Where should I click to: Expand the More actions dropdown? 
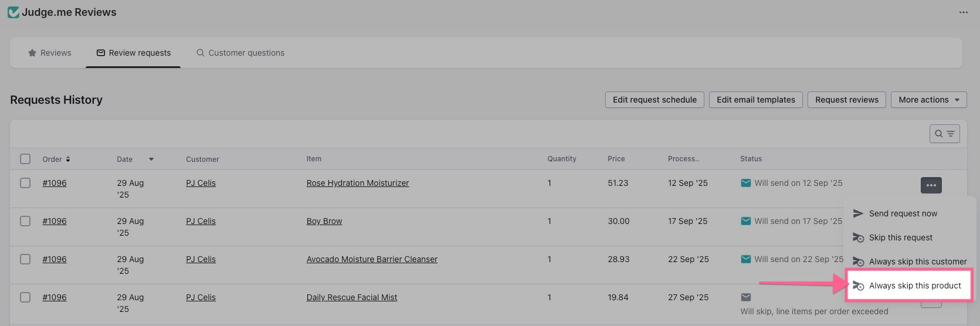click(928, 100)
